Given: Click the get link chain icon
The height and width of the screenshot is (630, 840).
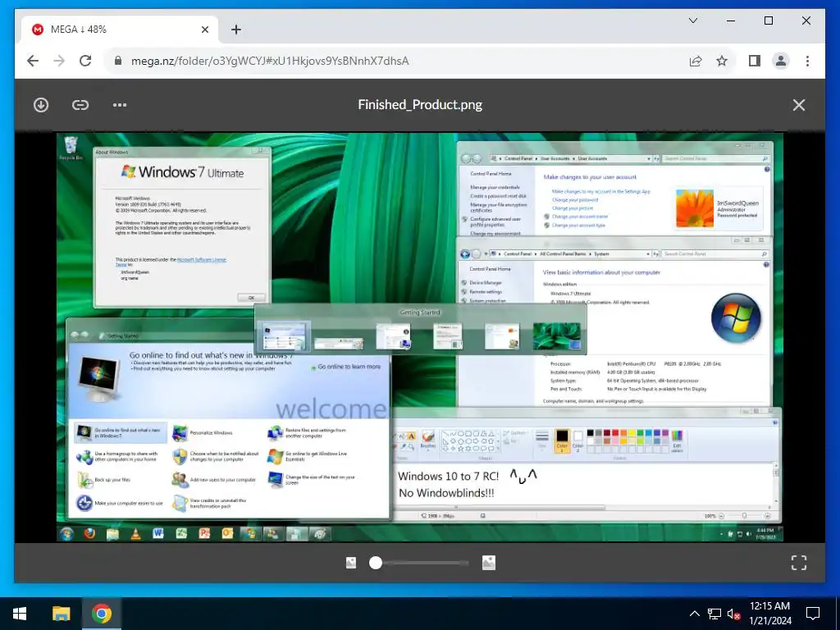Looking at the screenshot, I should coord(80,105).
